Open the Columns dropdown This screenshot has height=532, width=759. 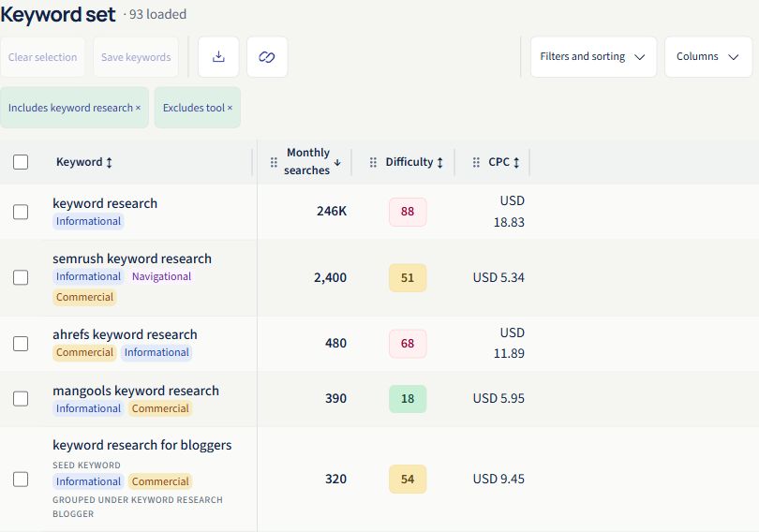click(x=708, y=56)
